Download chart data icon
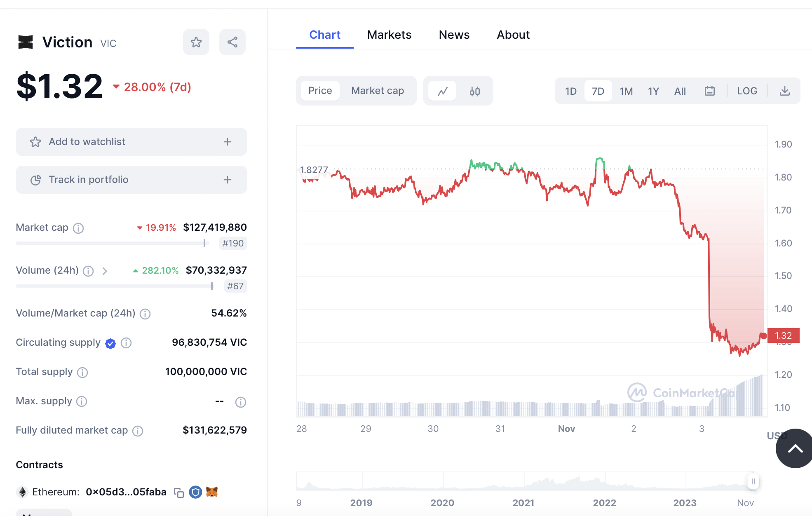 784,91
